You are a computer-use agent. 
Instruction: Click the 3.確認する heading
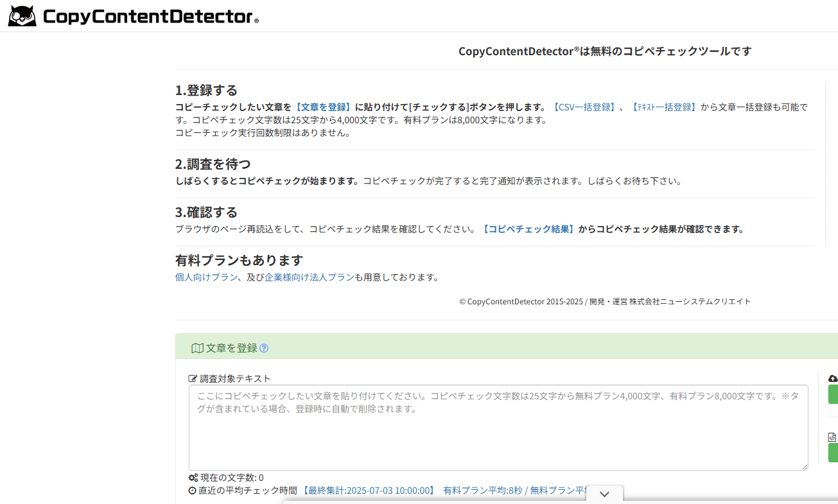tap(207, 212)
